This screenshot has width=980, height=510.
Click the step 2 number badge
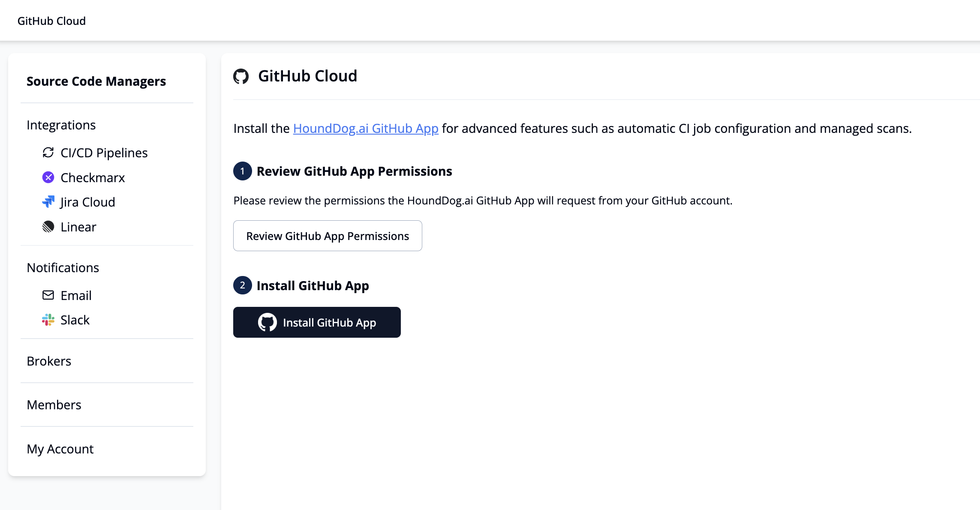242,285
